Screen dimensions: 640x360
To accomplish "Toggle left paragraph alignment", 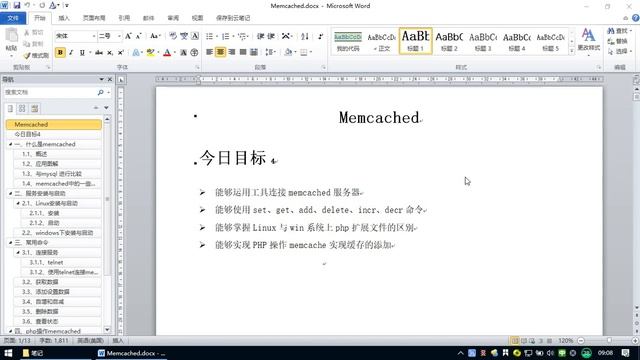I will [209, 52].
